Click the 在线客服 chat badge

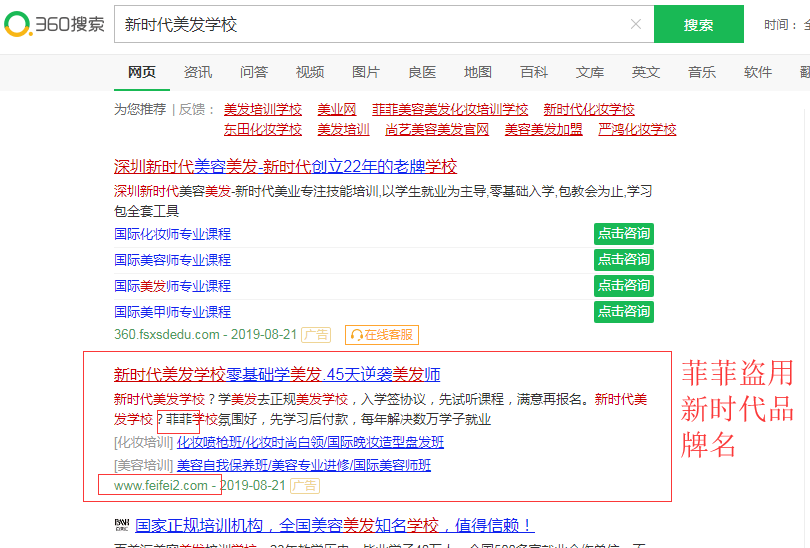click(381, 335)
